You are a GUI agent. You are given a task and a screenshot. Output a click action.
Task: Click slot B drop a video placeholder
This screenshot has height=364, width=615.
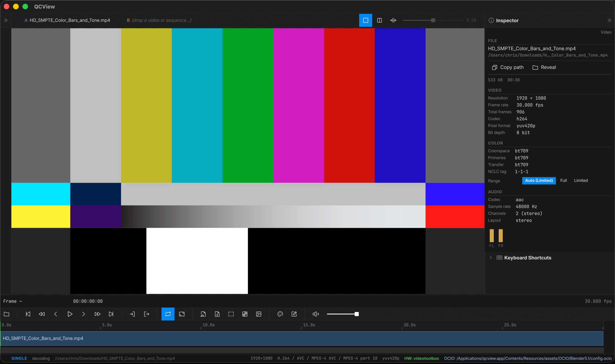(x=159, y=20)
